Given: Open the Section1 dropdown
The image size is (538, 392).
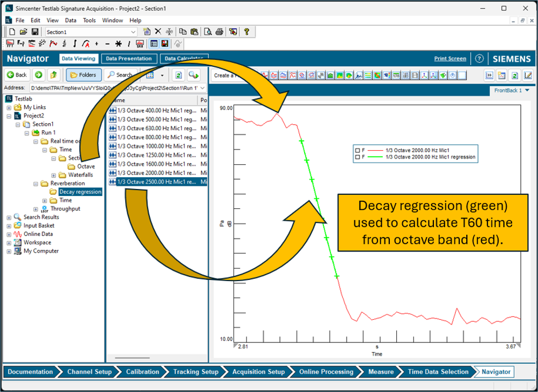Looking at the screenshot, I should tap(133, 32).
